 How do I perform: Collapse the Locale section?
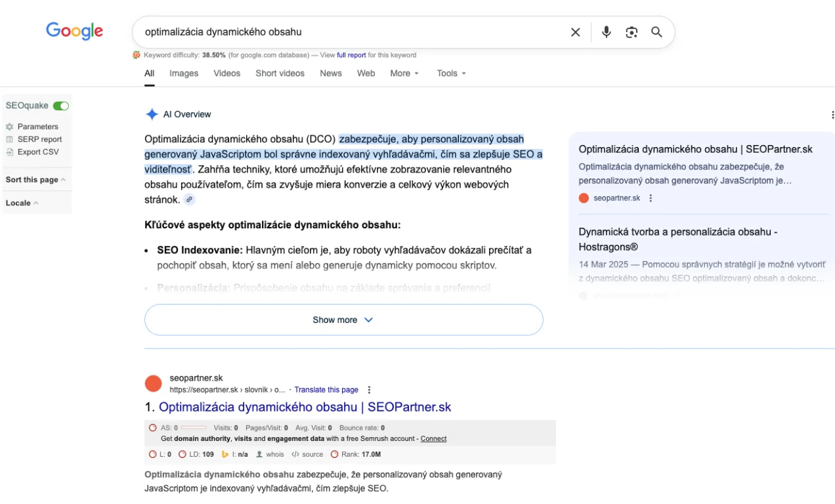click(x=22, y=203)
